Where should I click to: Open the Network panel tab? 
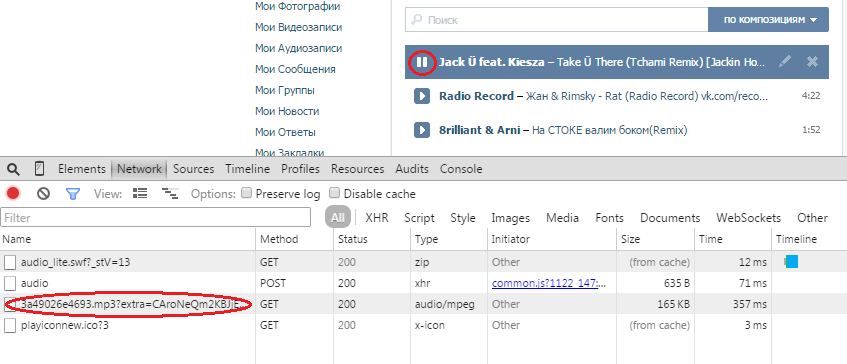pyautogui.click(x=139, y=169)
